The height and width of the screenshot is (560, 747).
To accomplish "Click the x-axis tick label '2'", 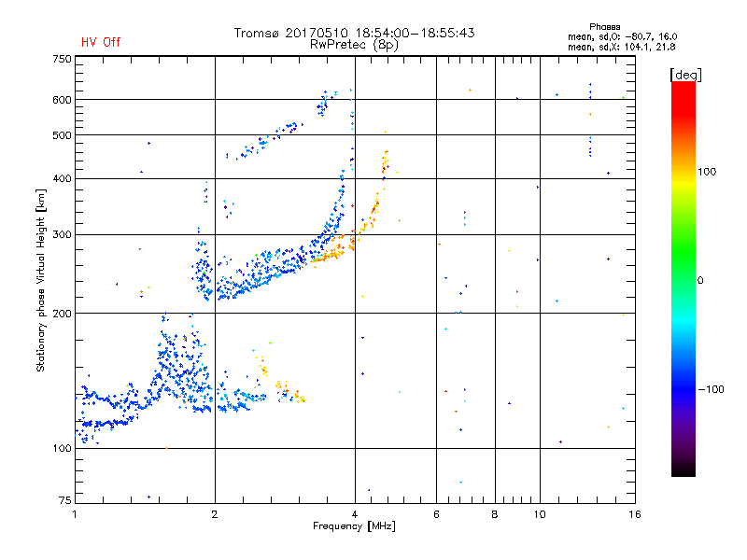I will coord(215,514).
